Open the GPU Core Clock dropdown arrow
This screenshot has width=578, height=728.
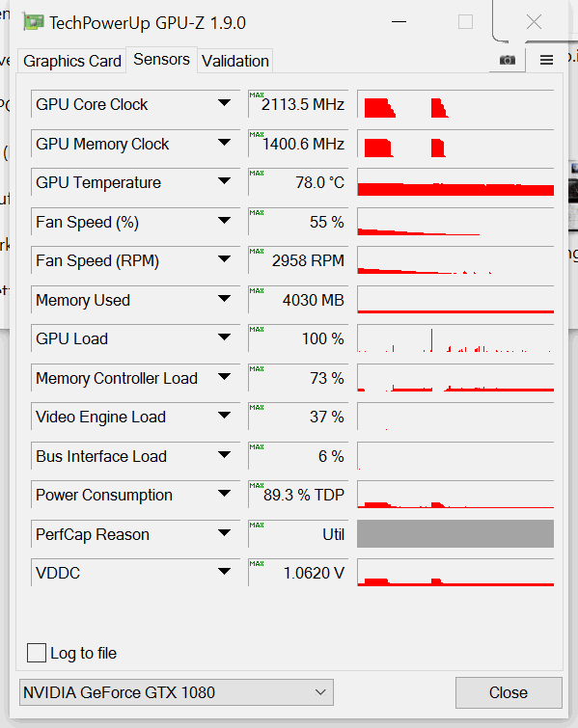[224, 103]
